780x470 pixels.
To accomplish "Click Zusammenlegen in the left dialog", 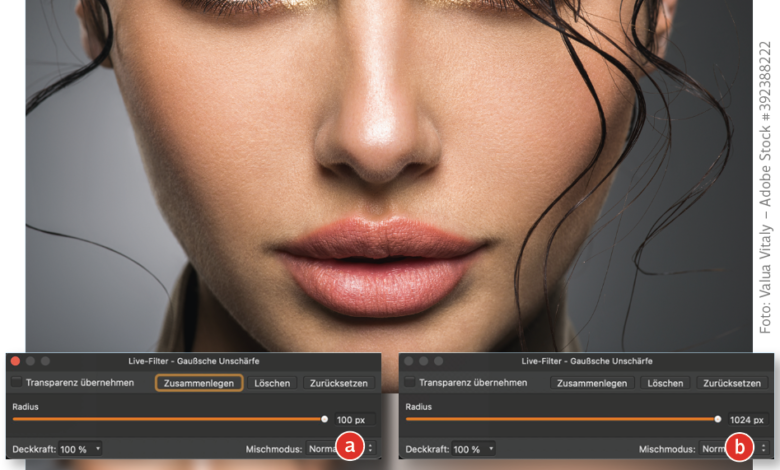I will pos(199,383).
